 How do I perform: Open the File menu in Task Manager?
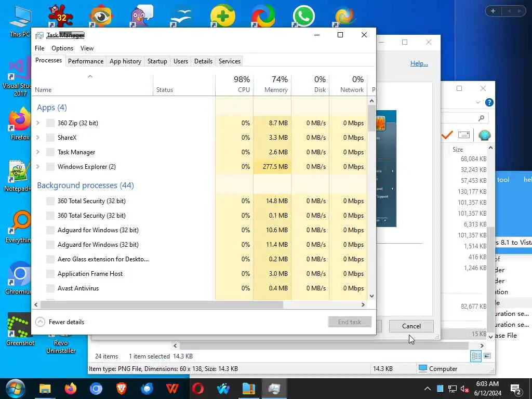[39, 48]
